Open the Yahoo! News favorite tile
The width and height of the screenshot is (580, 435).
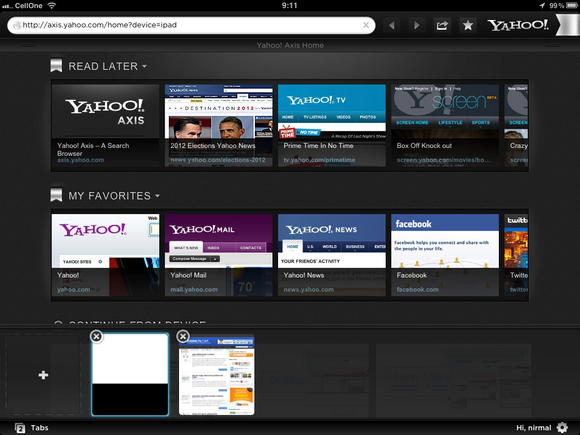tap(332, 255)
